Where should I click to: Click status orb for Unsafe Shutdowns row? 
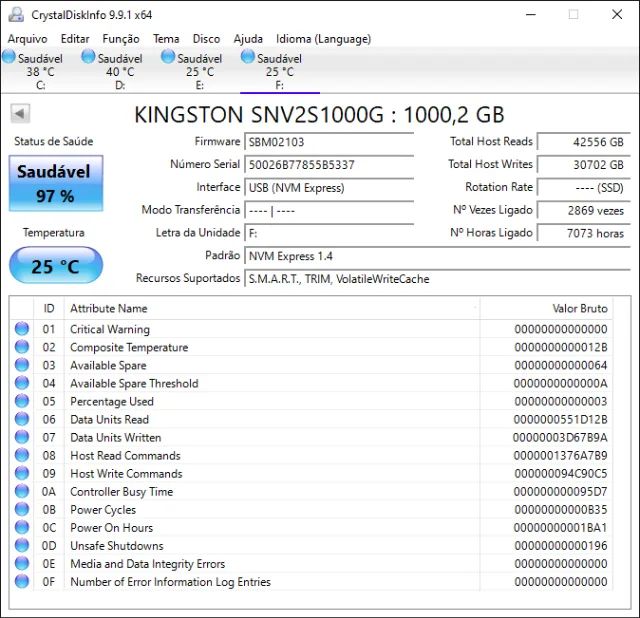(x=22, y=545)
